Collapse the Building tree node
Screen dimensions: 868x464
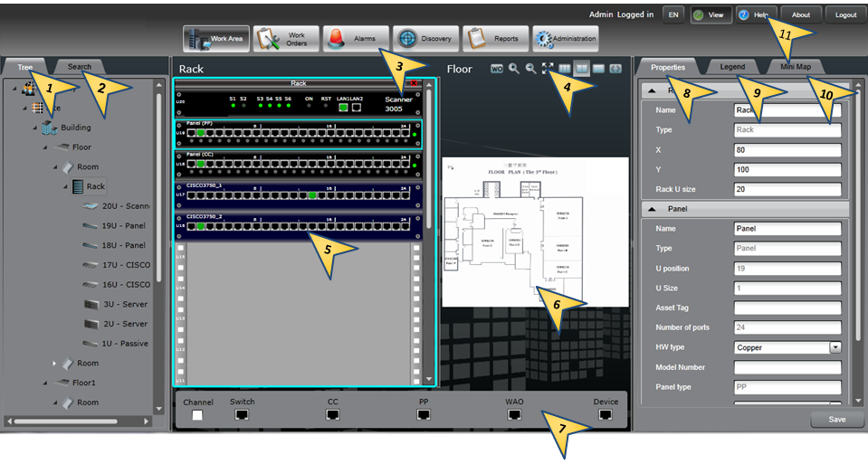click(x=35, y=128)
